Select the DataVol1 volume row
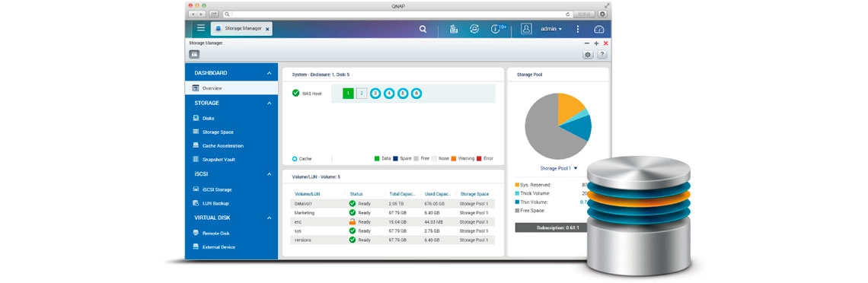Image resolution: width=868 pixels, height=283 pixels. pyautogui.click(x=393, y=203)
